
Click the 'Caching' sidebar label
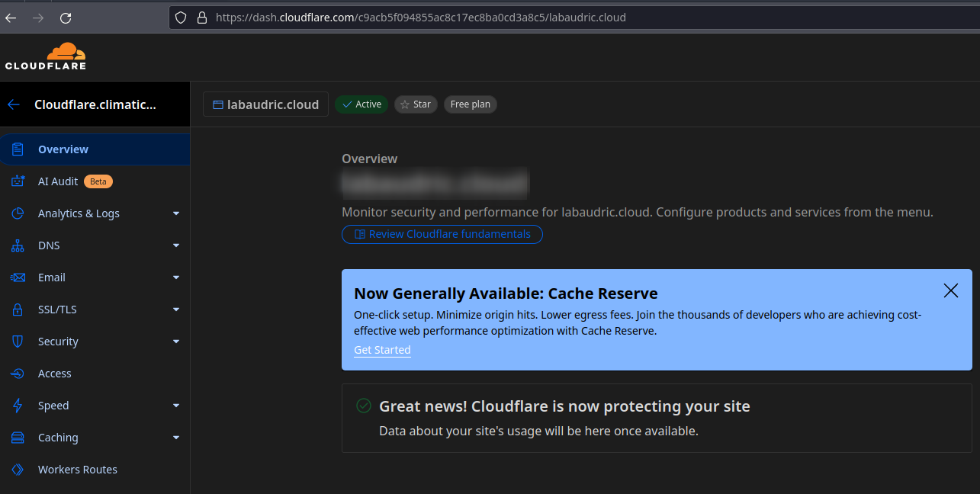58,438
